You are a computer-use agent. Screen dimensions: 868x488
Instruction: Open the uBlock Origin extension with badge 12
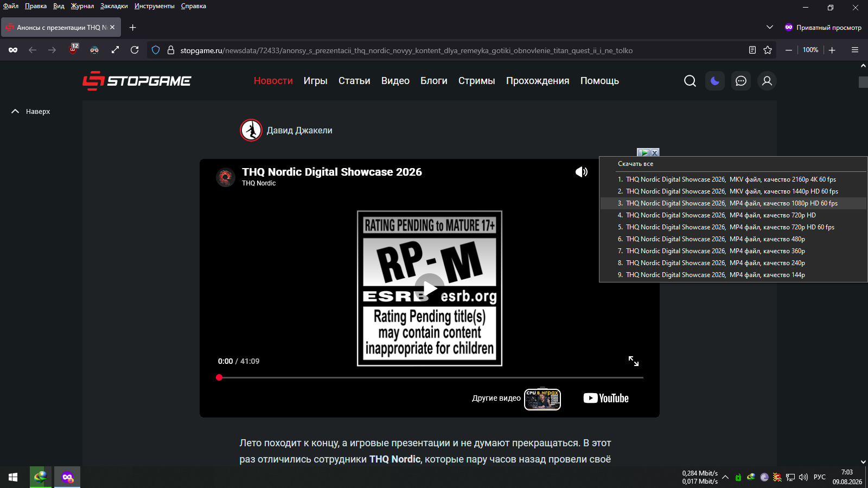(x=74, y=49)
